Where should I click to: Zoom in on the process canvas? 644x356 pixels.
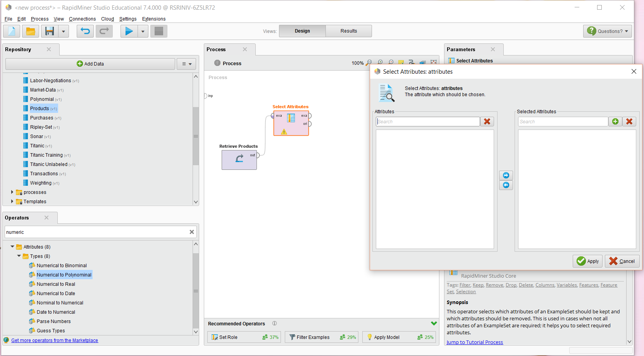380,62
